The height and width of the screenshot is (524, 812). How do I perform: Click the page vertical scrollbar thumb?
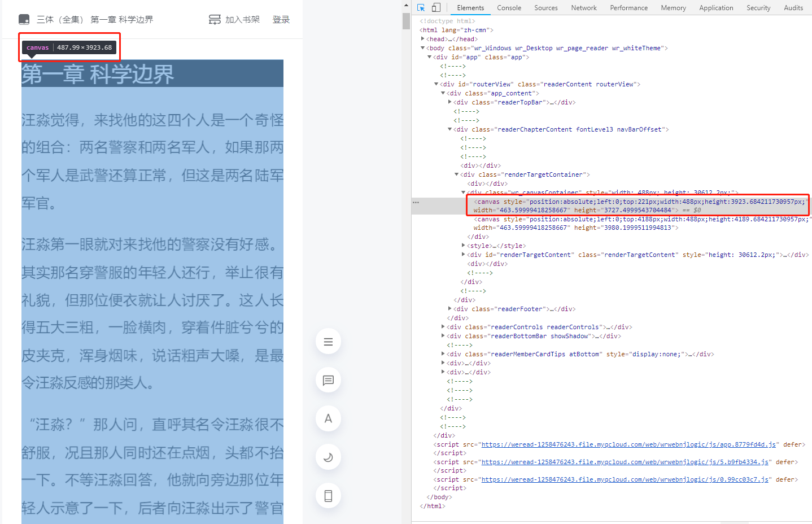(406, 20)
